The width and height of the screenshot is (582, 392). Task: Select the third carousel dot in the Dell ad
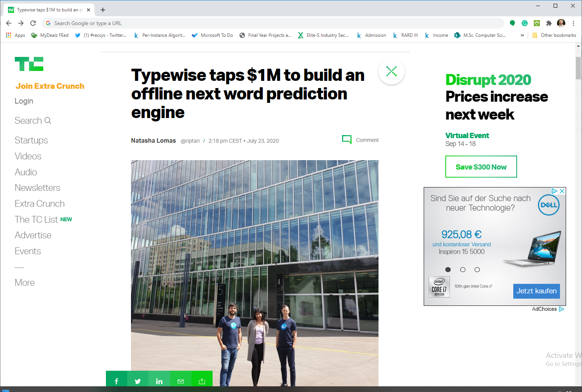pyautogui.click(x=477, y=269)
